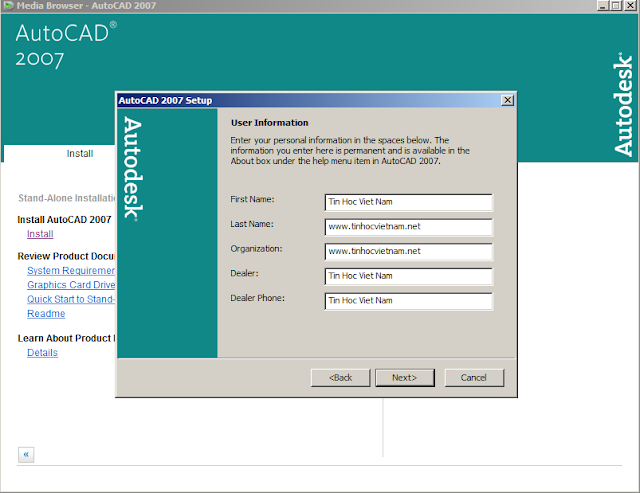Click the 'Stand-Alone Installation' heading text
640x493 pixels.
[x=67, y=198]
